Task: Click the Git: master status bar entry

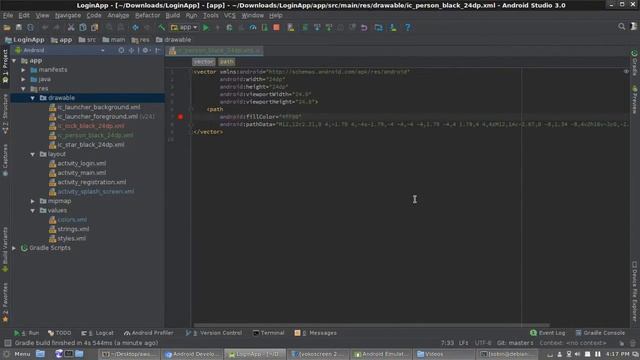Action: 515,343
